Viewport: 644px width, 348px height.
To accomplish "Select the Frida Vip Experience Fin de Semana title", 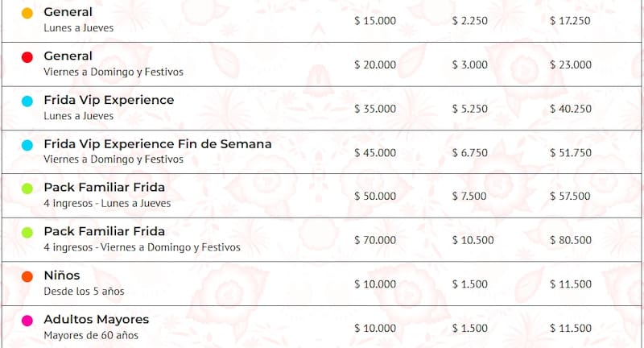I will (157, 144).
